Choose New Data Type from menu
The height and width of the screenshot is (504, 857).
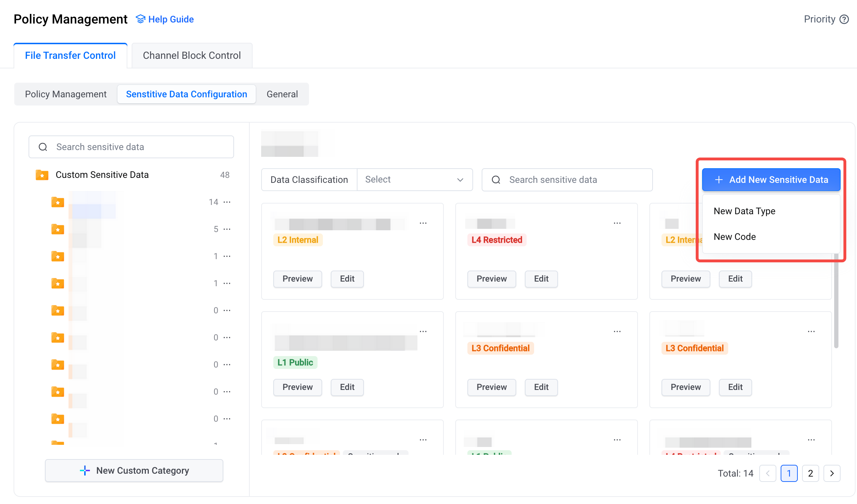tap(745, 211)
